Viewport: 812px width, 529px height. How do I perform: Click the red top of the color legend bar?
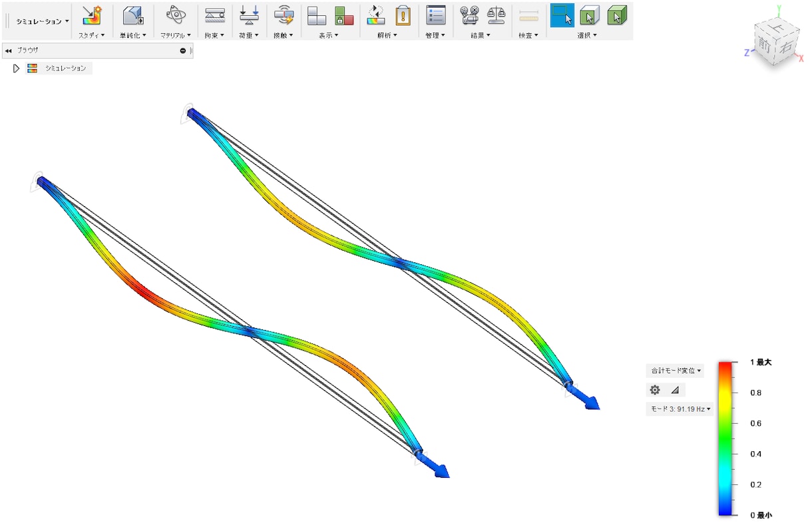[x=726, y=366]
